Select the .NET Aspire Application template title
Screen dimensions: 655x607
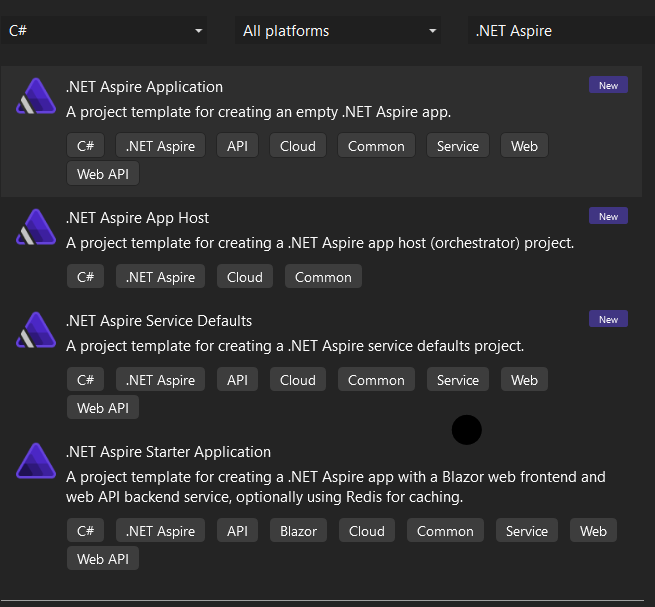point(144,87)
